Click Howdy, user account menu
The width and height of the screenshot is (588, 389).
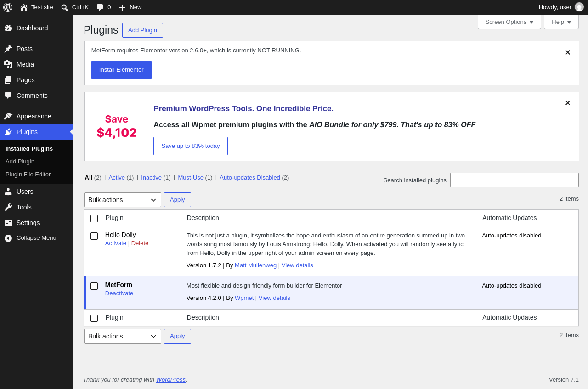(x=561, y=7)
